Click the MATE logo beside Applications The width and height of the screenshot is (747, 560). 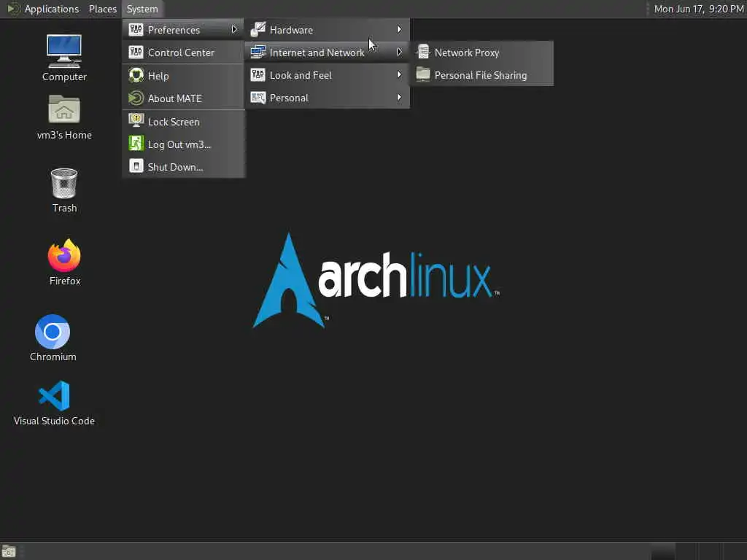coord(13,9)
